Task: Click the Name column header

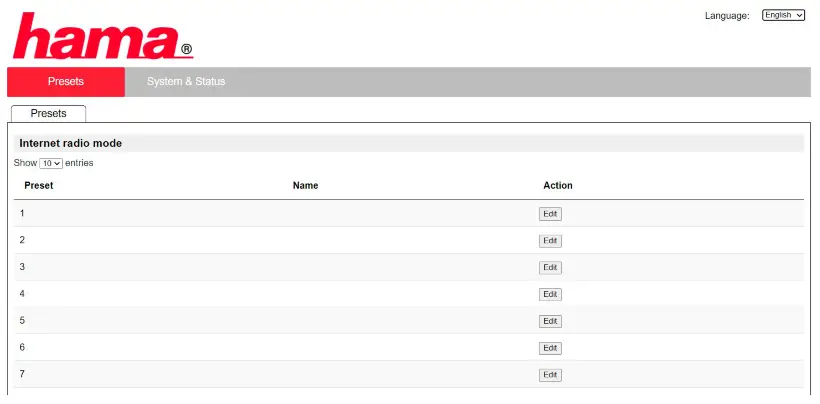Action: click(x=305, y=186)
